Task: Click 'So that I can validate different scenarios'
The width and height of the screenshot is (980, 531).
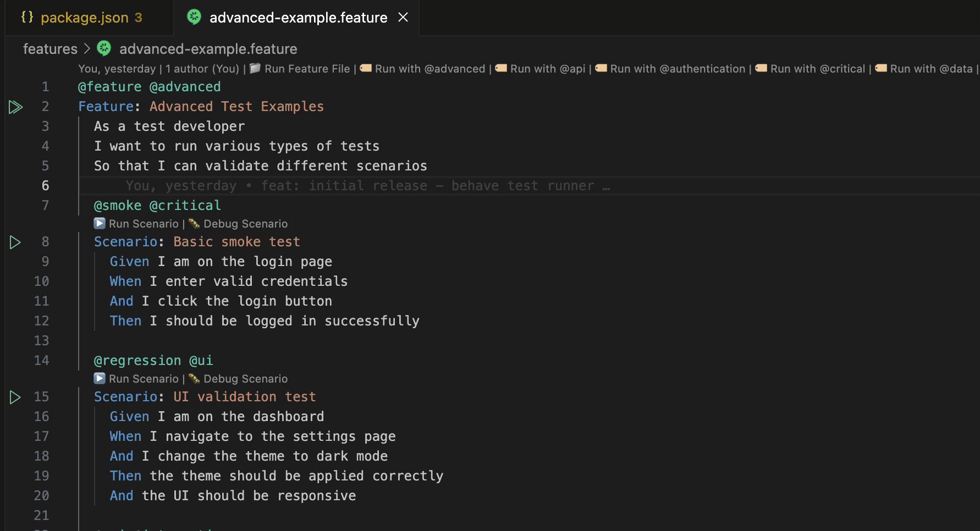Action: [261, 166]
